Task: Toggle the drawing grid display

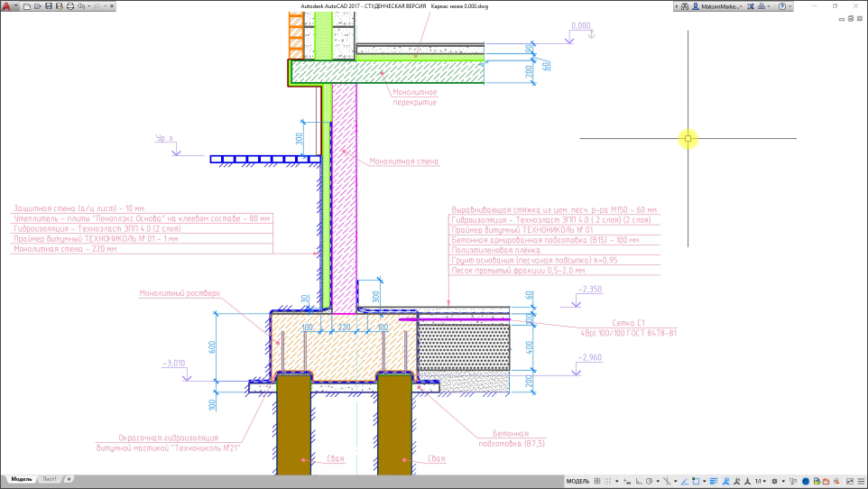Action: [597, 481]
